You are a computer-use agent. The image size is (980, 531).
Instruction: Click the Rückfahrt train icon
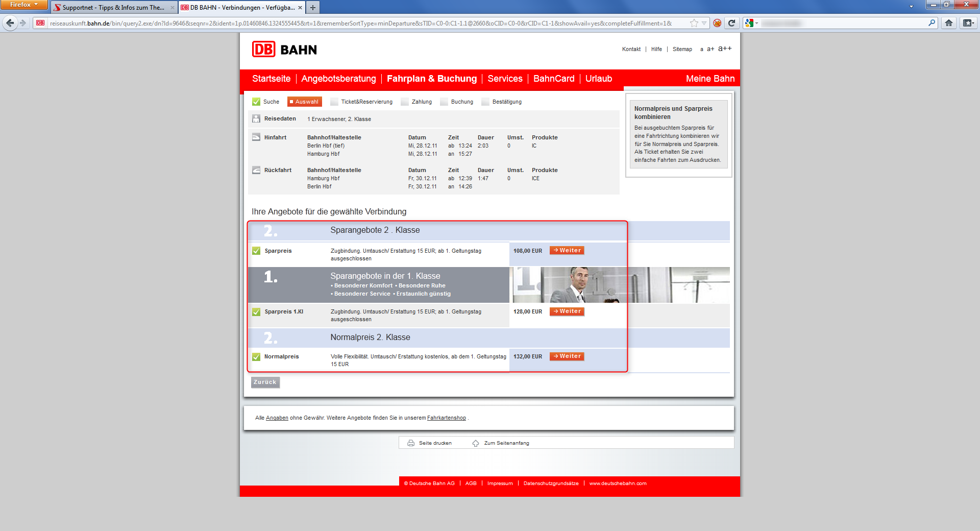pyautogui.click(x=256, y=170)
